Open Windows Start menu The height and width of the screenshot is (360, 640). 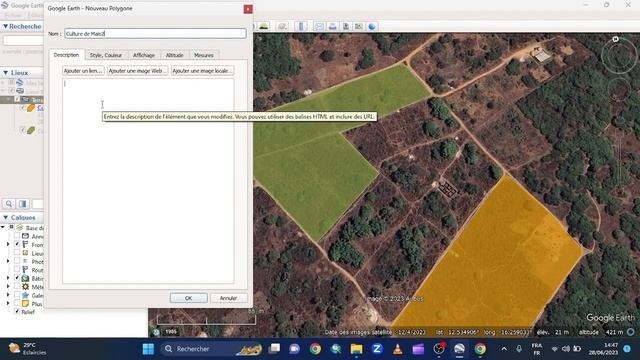tap(148, 349)
